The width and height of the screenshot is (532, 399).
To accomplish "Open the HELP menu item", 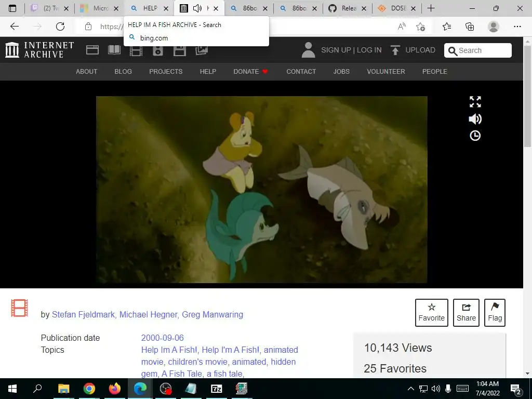I will click(208, 72).
